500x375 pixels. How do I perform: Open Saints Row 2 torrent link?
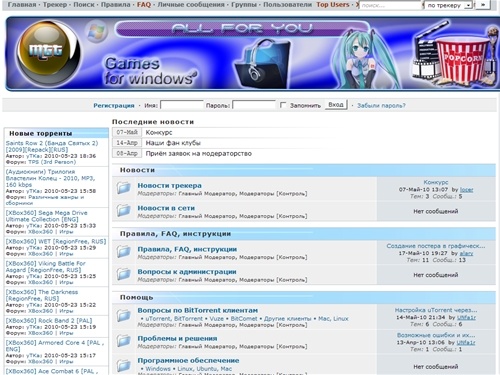[52, 146]
